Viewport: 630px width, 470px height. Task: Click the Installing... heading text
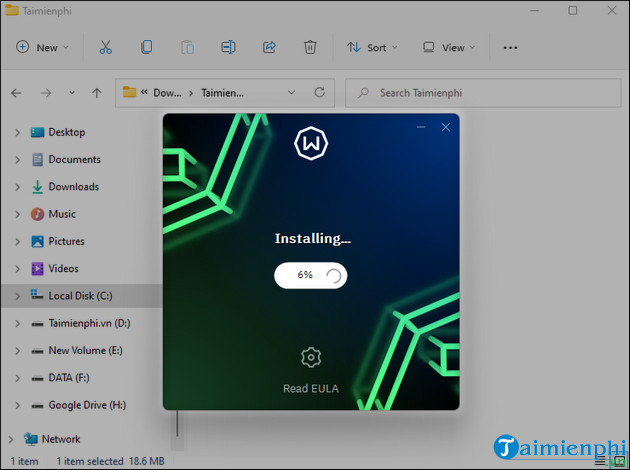313,239
